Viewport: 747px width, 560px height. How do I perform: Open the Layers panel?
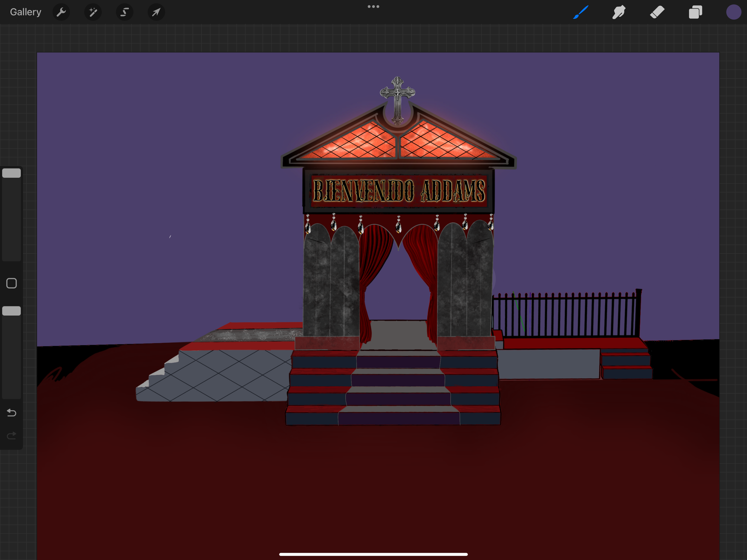point(695,12)
